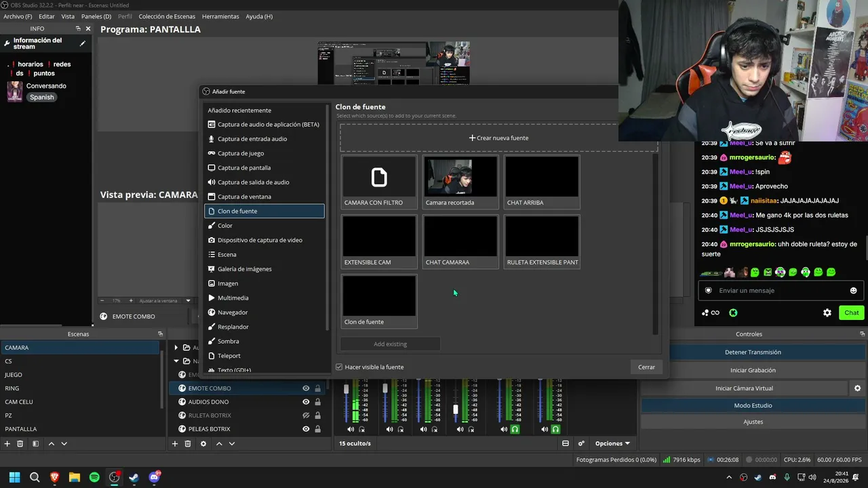Viewport: 868px width, 488px height.
Task: Move selected source up
Action: [219, 444]
